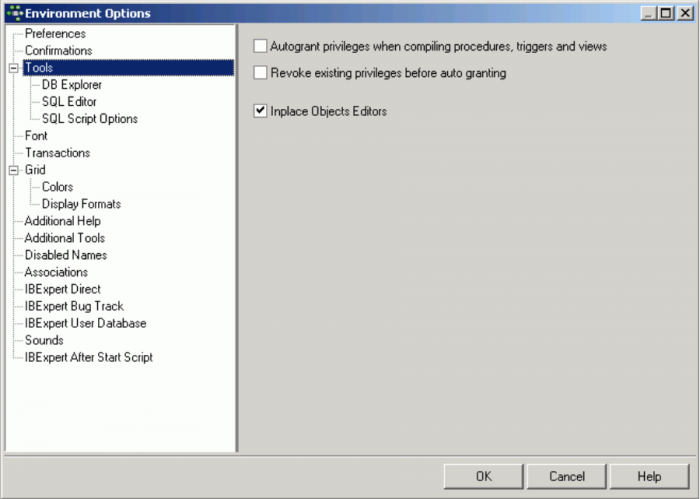Select Additional Tools entry

tap(65, 238)
